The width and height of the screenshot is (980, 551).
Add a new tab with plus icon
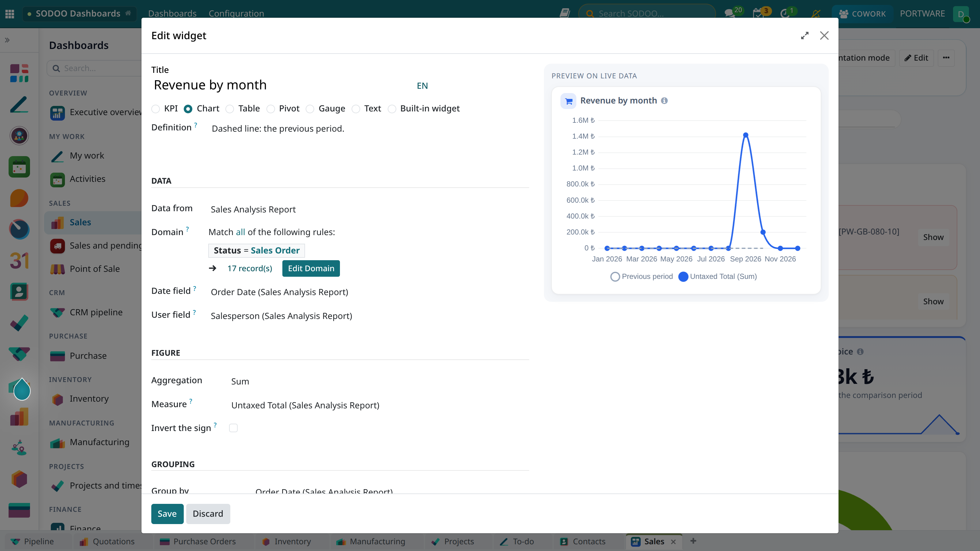pos(693,541)
